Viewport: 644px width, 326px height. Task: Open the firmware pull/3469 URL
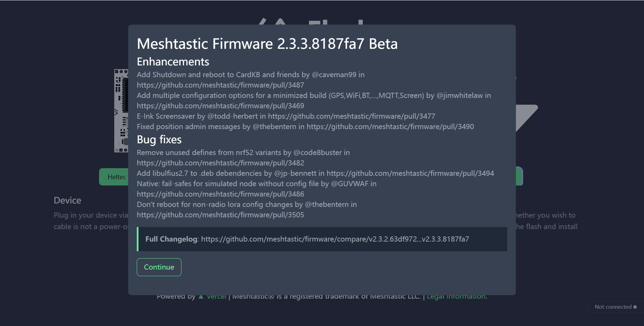click(220, 106)
